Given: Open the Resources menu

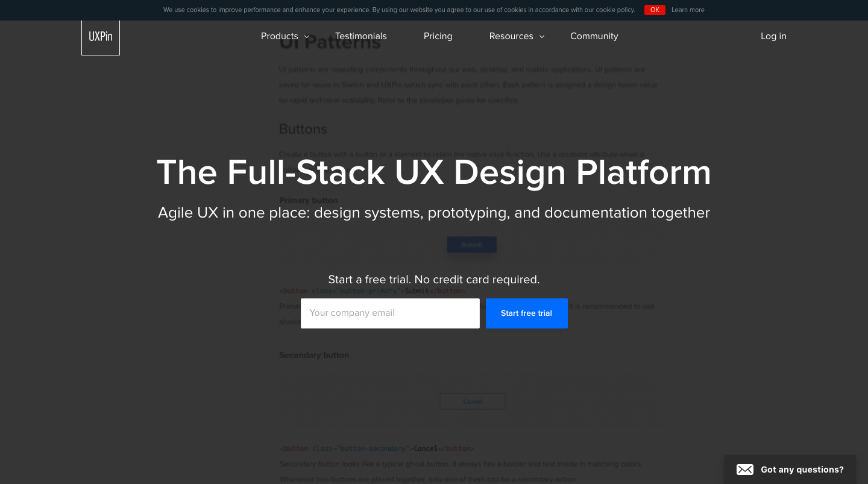Looking at the screenshot, I should point(511,36).
